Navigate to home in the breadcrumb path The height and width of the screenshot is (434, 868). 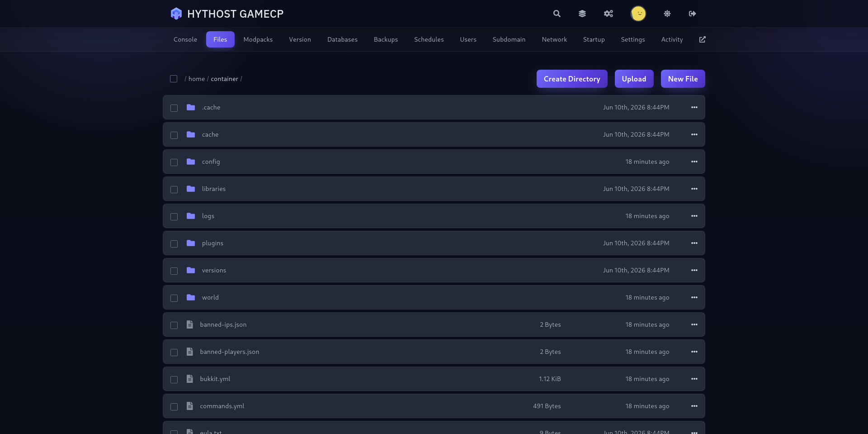click(x=197, y=79)
